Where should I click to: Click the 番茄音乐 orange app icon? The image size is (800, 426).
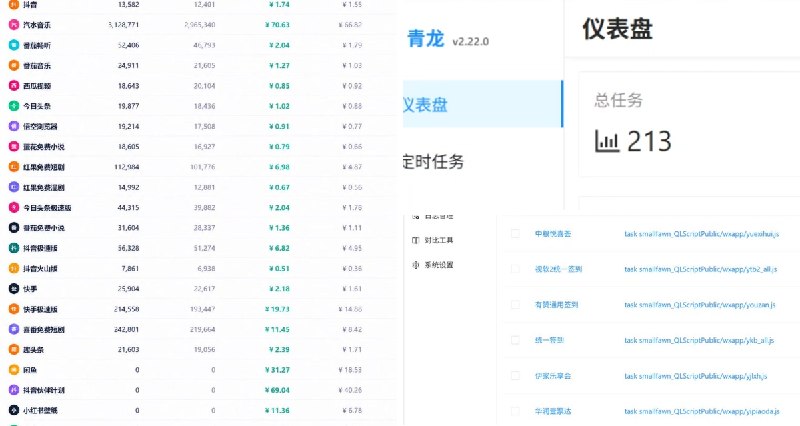pyautogui.click(x=14, y=65)
